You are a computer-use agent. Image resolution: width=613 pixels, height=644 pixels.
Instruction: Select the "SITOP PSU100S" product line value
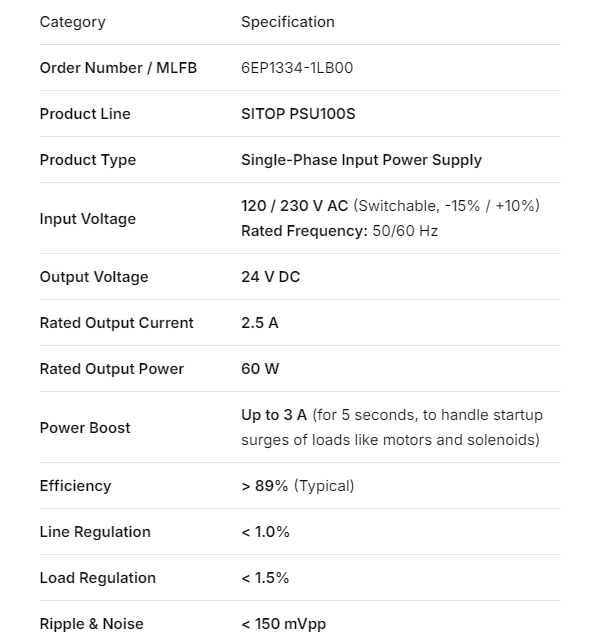coord(298,114)
